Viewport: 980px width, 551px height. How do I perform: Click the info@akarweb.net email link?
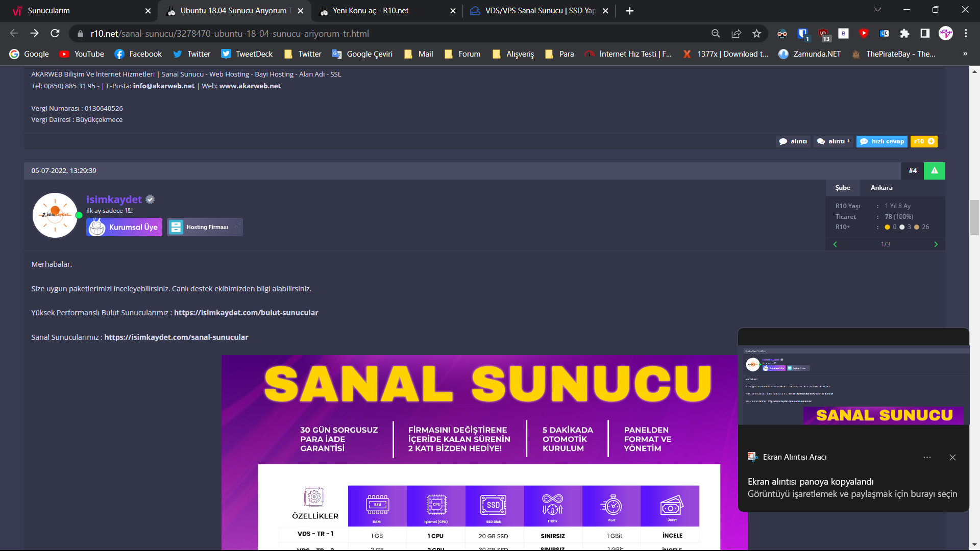coord(164,86)
